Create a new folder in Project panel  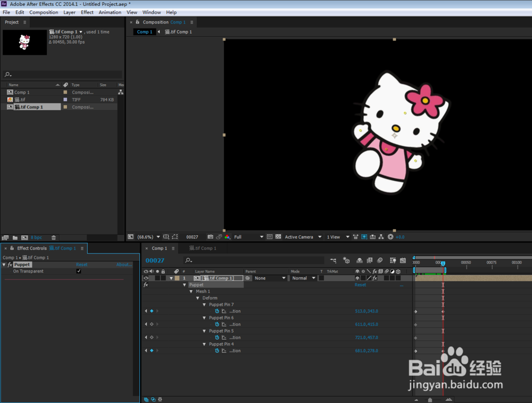[15, 237]
